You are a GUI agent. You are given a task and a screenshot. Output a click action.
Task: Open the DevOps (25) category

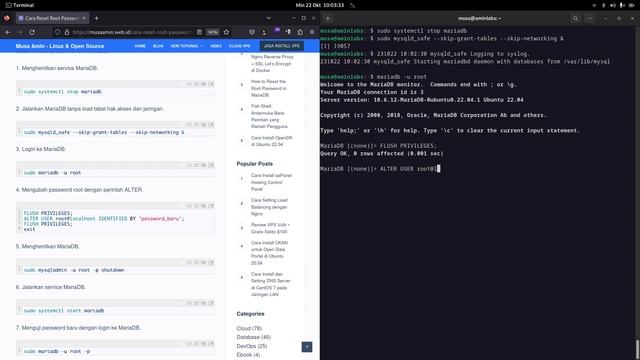251,346
